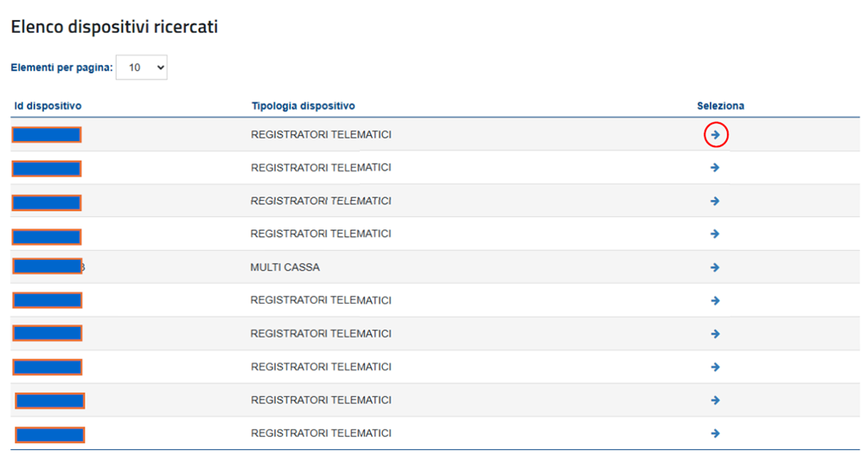
Task: Click the third row's select arrow
Action: click(x=715, y=201)
